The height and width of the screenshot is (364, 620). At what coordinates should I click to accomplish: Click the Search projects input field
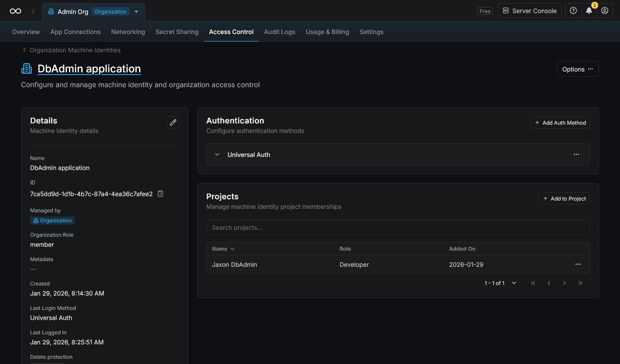pyautogui.click(x=398, y=228)
